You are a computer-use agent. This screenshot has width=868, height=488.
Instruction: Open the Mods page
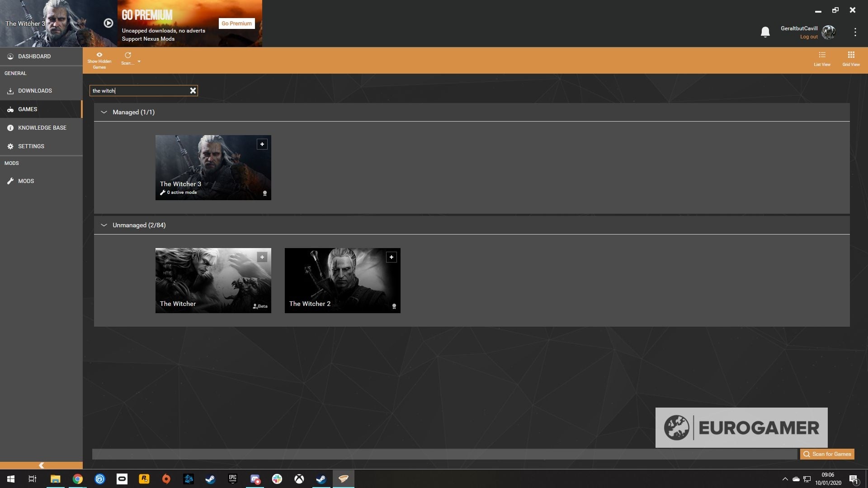[x=41, y=181]
